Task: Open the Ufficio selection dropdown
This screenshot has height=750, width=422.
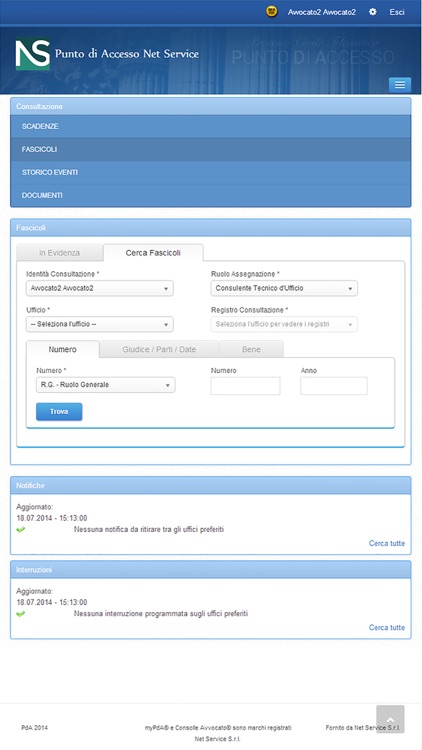Action: click(x=100, y=324)
